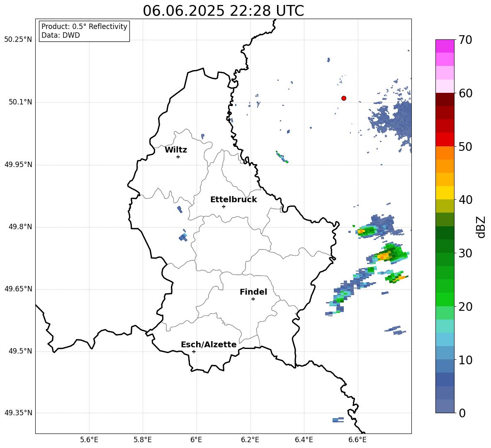The width and height of the screenshot is (491, 448).
Task: Select the Esch/Alzette city label
Action: [209, 344]
